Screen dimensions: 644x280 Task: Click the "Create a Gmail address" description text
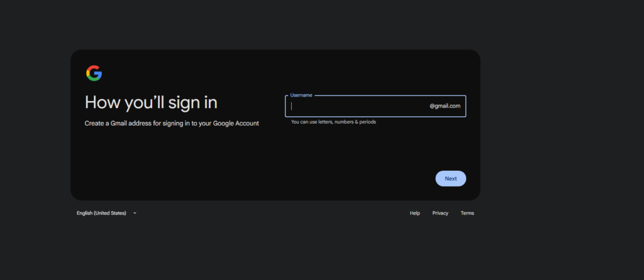click(172, 124)
